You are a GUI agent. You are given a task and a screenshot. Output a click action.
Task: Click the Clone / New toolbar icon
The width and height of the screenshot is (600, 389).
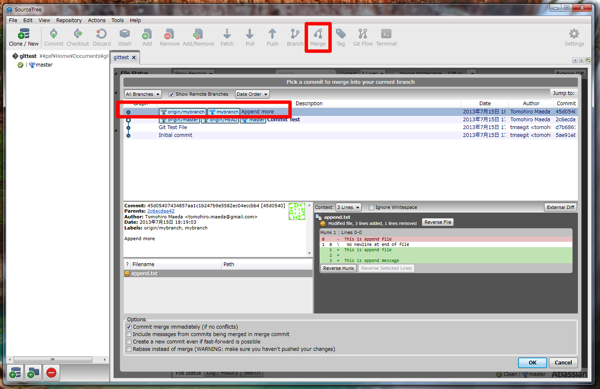point(24,37)
